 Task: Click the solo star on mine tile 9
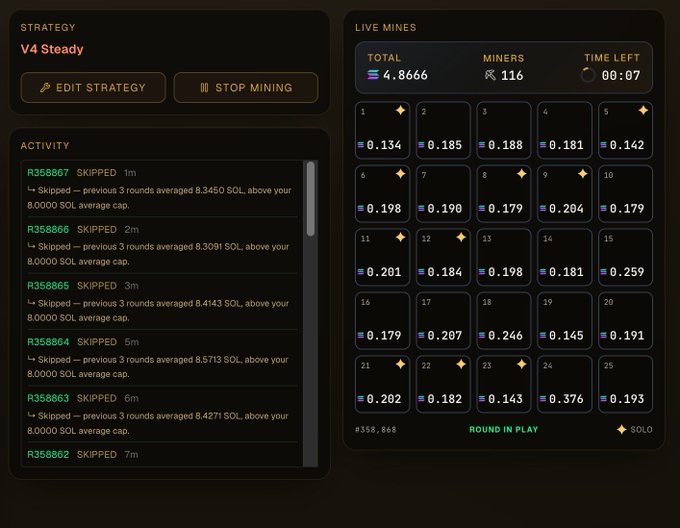tap(582, 174)
